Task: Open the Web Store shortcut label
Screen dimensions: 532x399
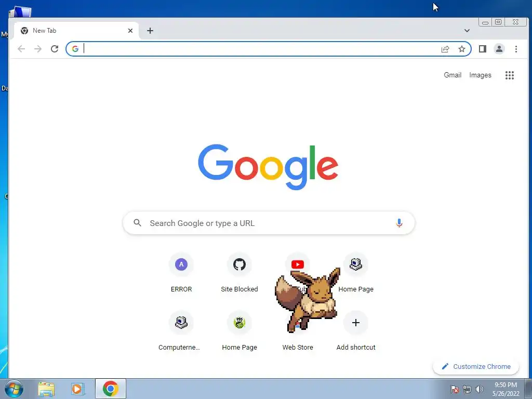Action: [x=298, y=347]
